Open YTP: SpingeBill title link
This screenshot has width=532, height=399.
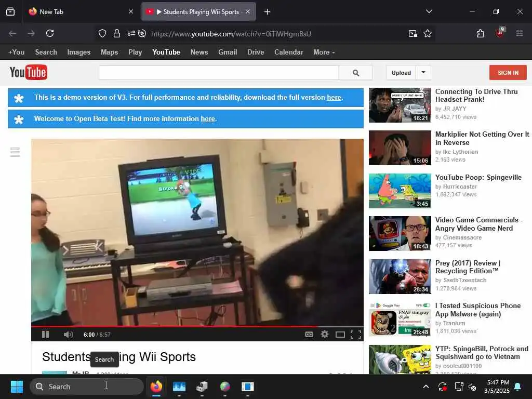pyautogui.click(x=482, y=353)
